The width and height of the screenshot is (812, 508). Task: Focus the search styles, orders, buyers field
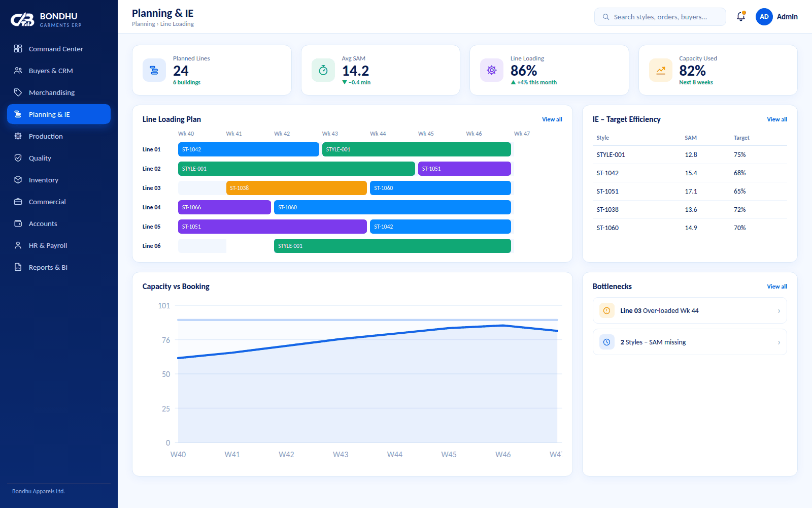pos(660,17)
